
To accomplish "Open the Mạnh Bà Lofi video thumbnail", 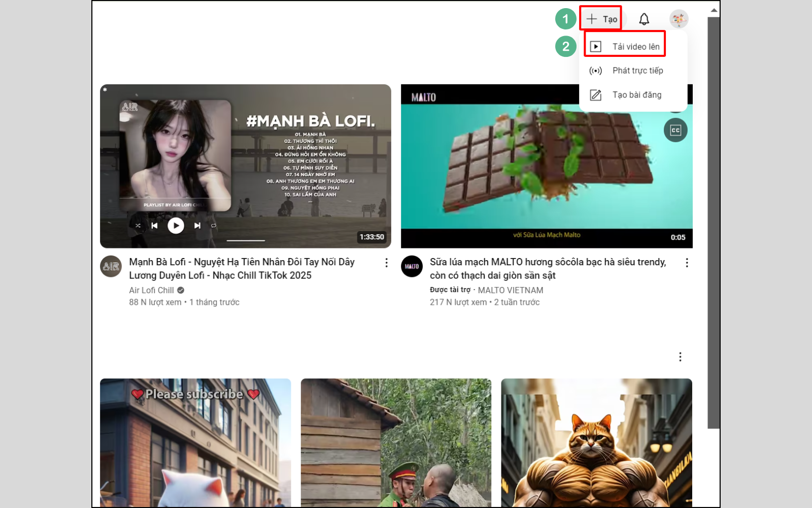I will click(246, 166).
